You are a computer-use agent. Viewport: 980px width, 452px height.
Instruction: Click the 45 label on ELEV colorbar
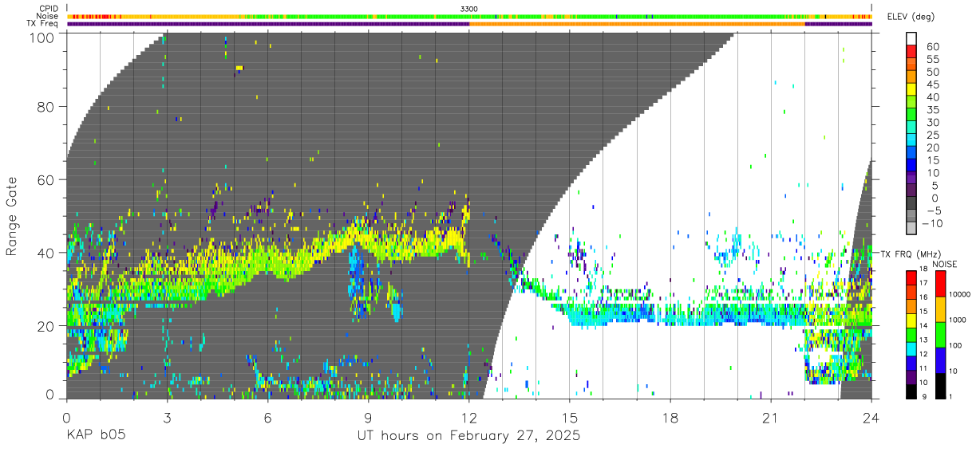(x=933, y=85)
